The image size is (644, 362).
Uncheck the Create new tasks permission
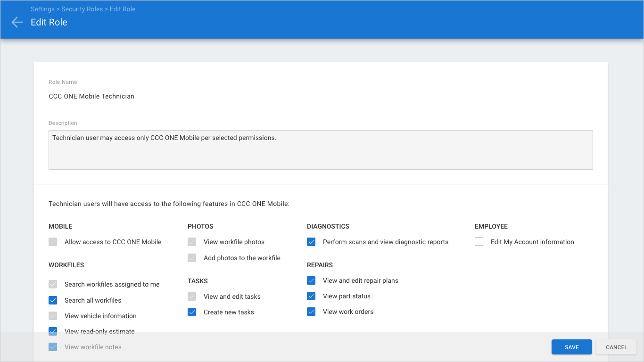192,312
